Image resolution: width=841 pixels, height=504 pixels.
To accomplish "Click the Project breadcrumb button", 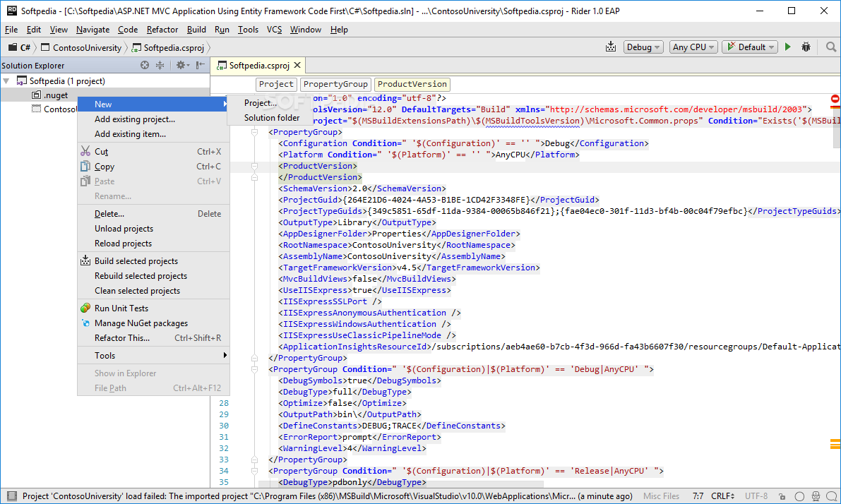I will (x=276, y=84).
